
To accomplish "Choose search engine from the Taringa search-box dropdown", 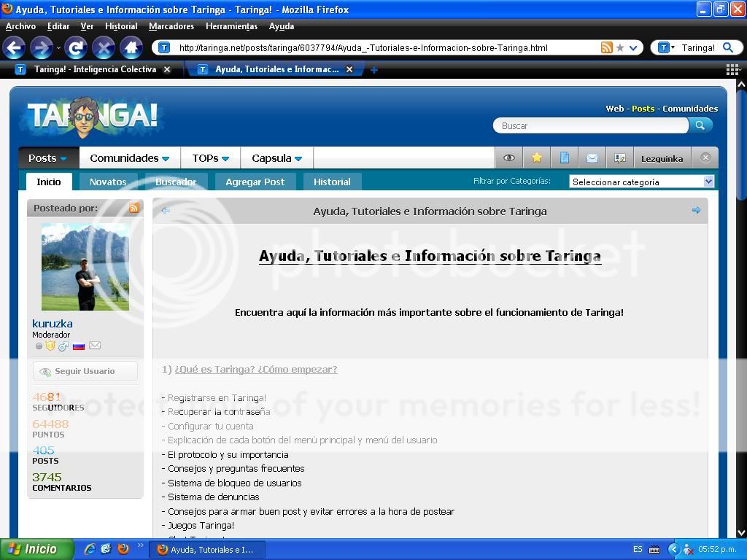I will 666,47.
